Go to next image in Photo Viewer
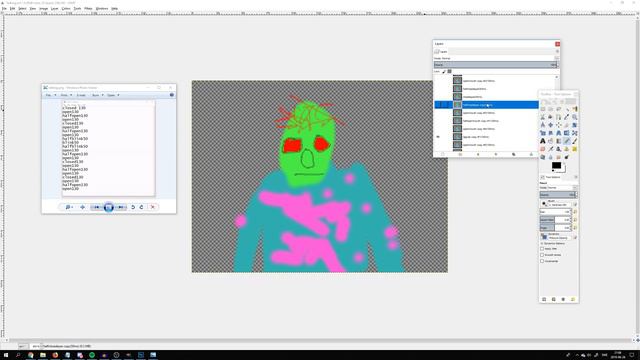The image size is (640, 360). (121, 207)
